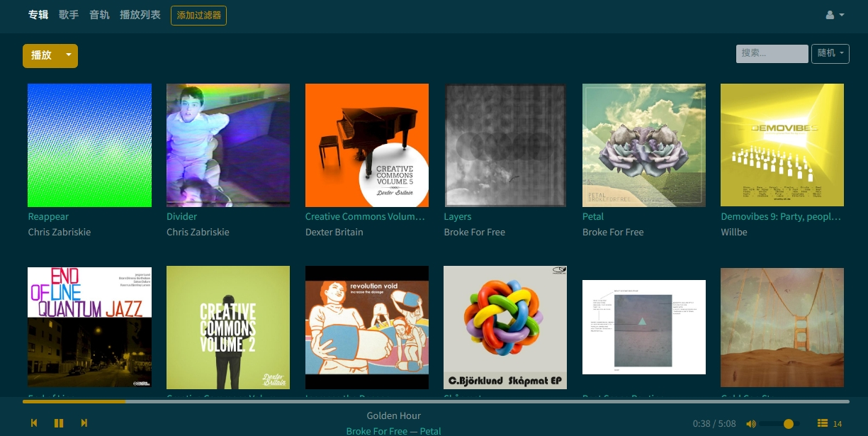Open the Layers album cover
The height and width of the screenshot is (436, 868).
pos(505,145)
